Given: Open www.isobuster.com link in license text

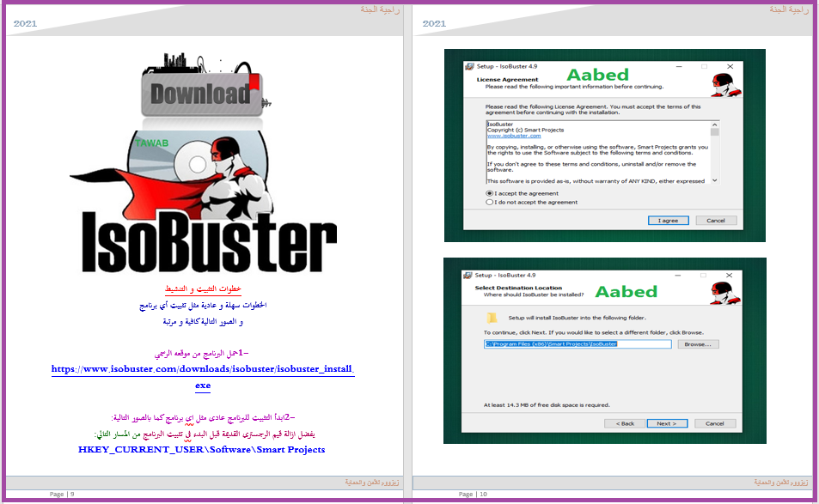Looking at the screenshot, I should pos(514,136).
